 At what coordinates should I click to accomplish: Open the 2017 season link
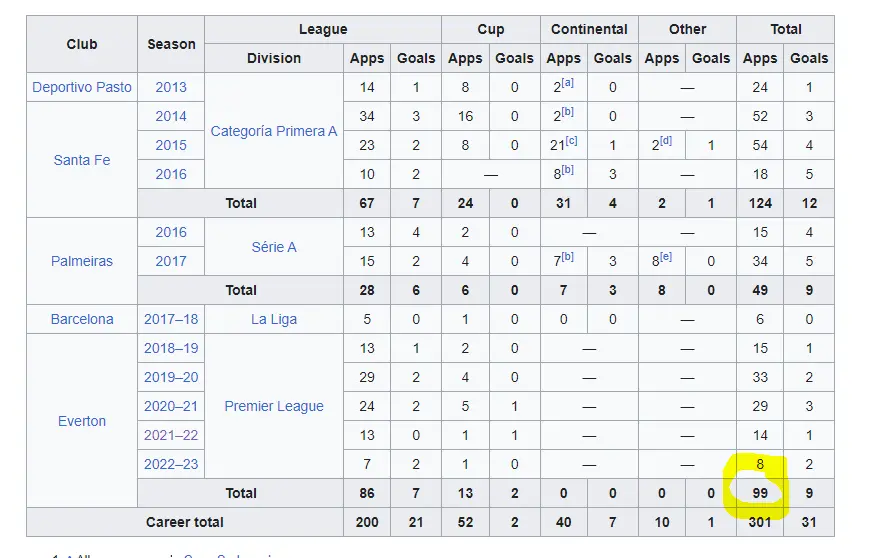171,261
